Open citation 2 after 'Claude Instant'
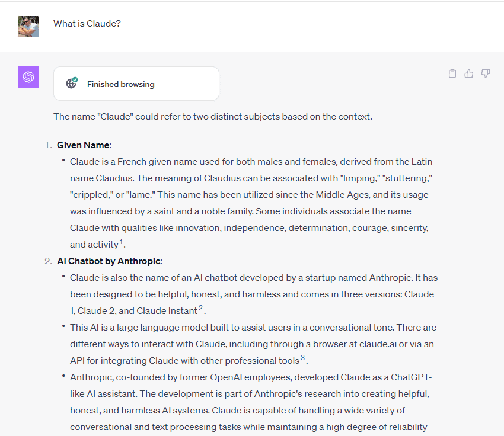This screenshot has height=436, width=504. [x=200, y=308]
